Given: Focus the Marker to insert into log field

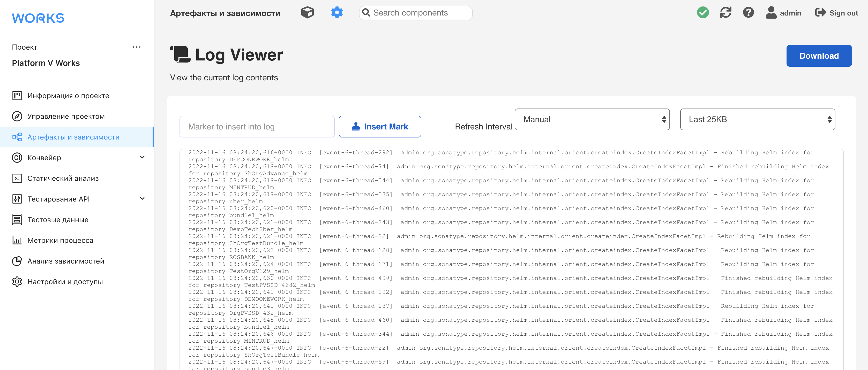Looking at the screenshot, I should [x=257, y=127].
